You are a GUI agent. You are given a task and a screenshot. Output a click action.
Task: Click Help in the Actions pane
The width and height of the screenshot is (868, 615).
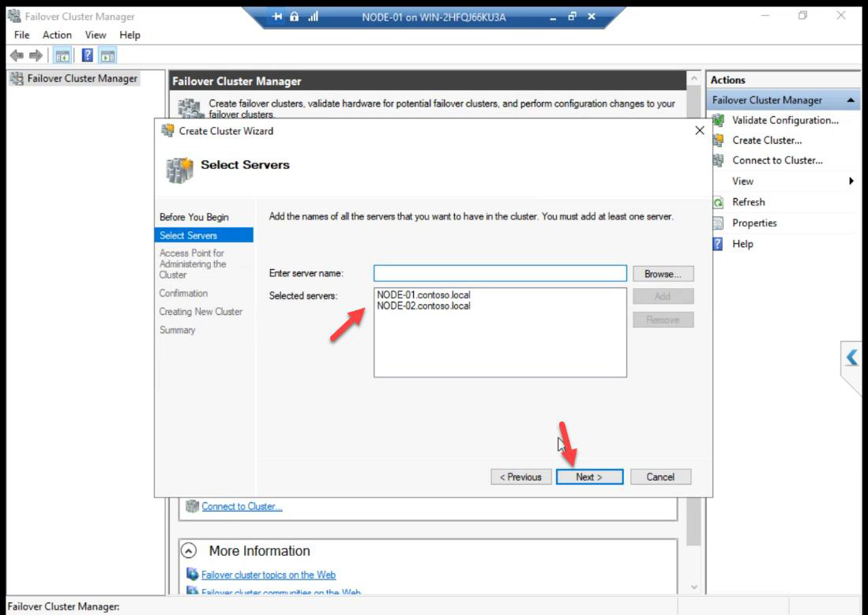point(742,244)
